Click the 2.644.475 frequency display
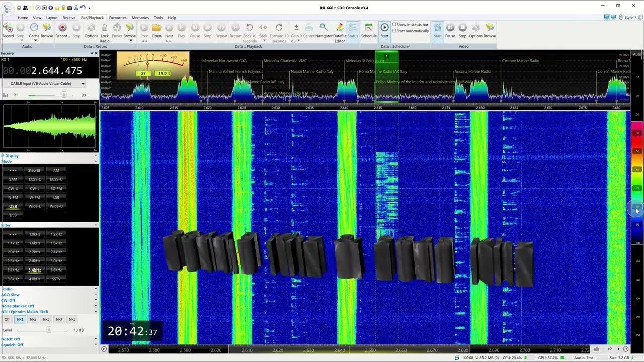 point(56,71)
